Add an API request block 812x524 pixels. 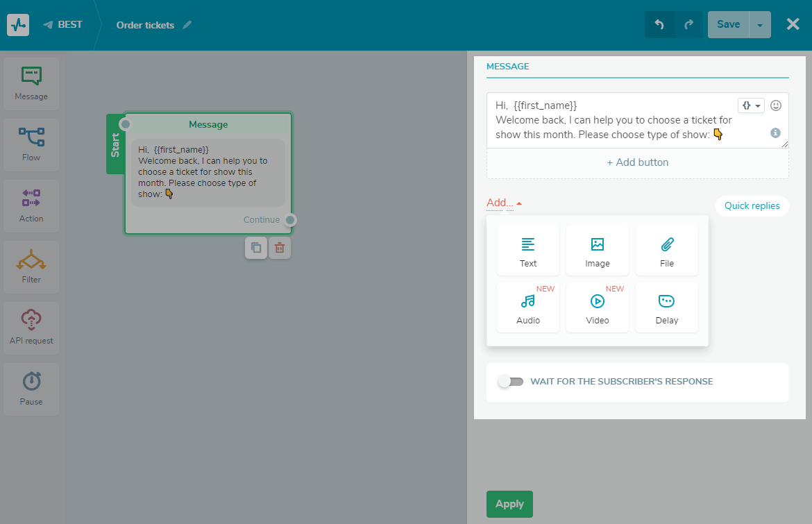coord(31,328)
